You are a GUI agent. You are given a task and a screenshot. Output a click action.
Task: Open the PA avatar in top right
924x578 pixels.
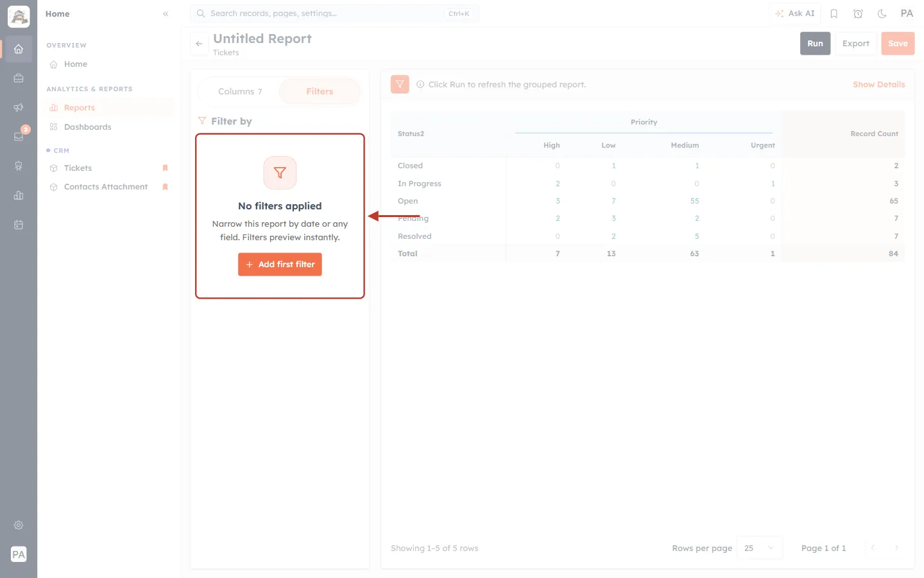click(907, 13)
